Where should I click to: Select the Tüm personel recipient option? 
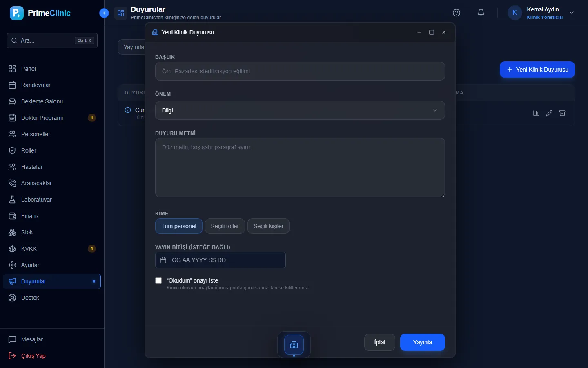click(179, 226)
